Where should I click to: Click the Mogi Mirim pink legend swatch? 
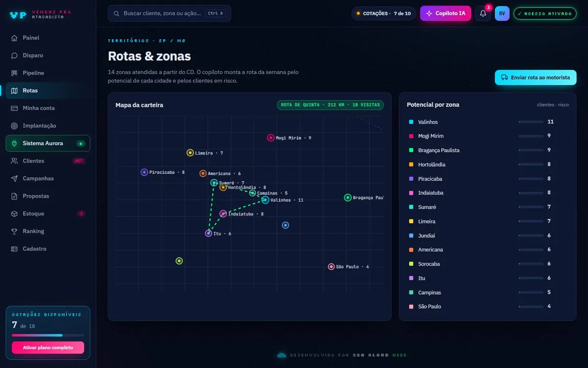click(x=411, y=136)
